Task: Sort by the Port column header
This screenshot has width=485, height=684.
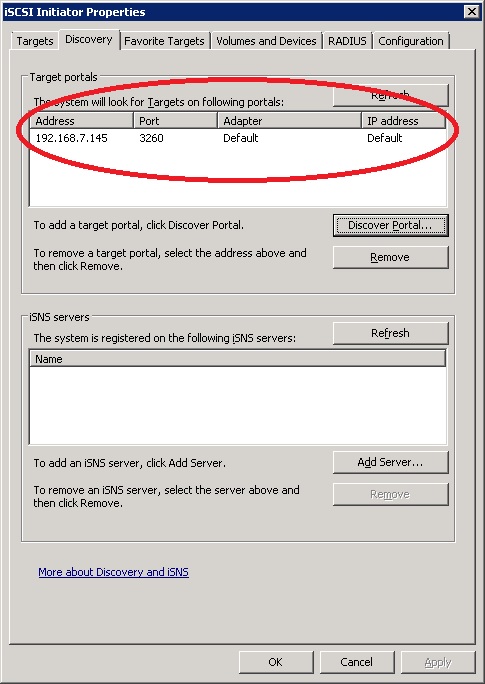Action: click(175, 121)
